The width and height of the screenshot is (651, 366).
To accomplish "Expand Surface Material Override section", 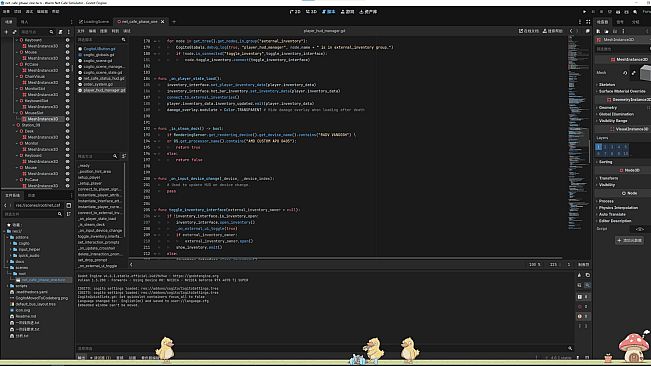I will coord(621,91).
